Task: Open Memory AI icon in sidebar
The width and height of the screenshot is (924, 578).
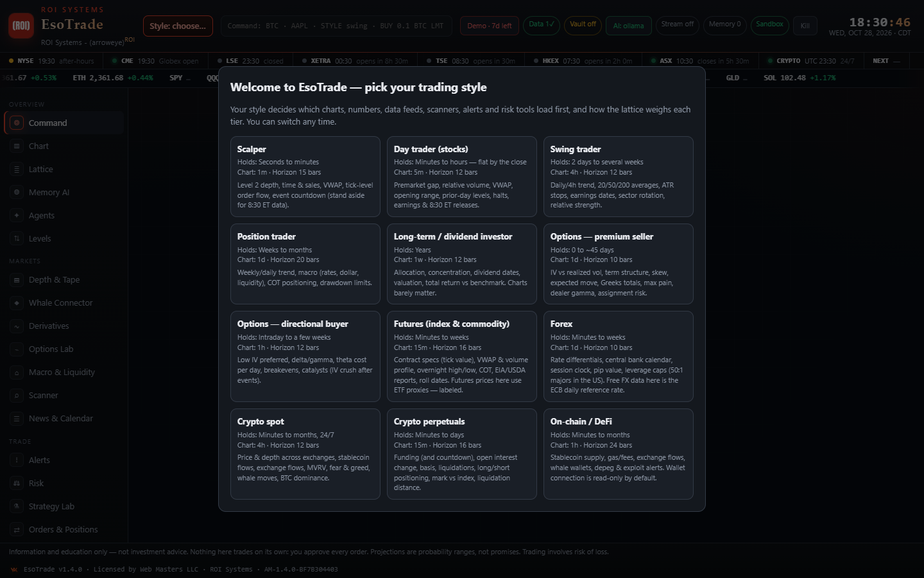Action: pyautogui.click(x=17, y=192)
